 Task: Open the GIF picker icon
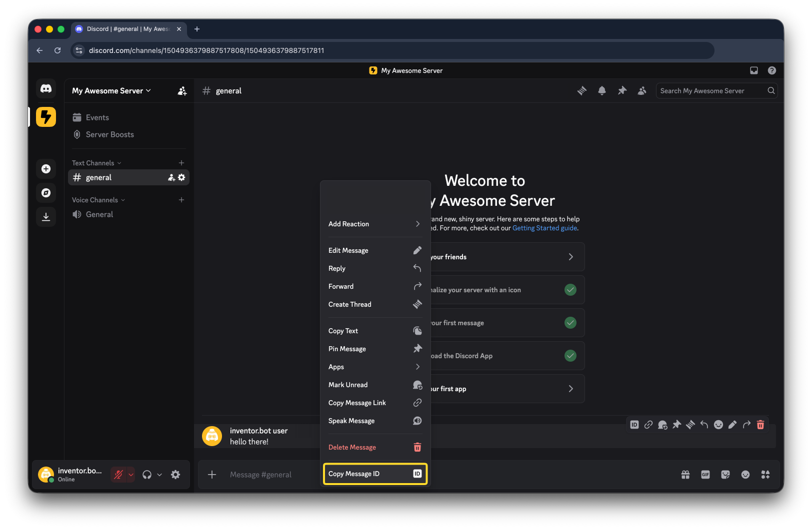(705, 475)
